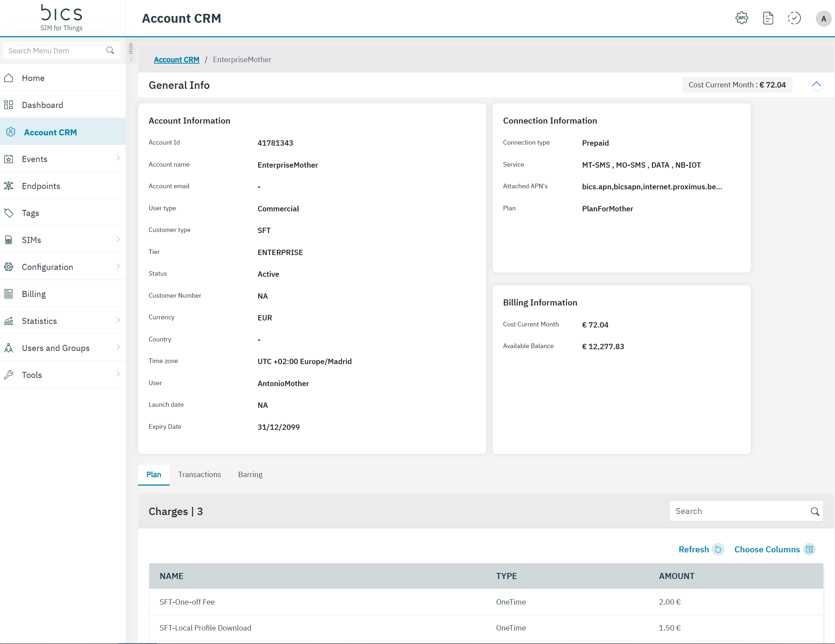Open the Choose Columns icon
835x644 pixels.
coord(809,549)
